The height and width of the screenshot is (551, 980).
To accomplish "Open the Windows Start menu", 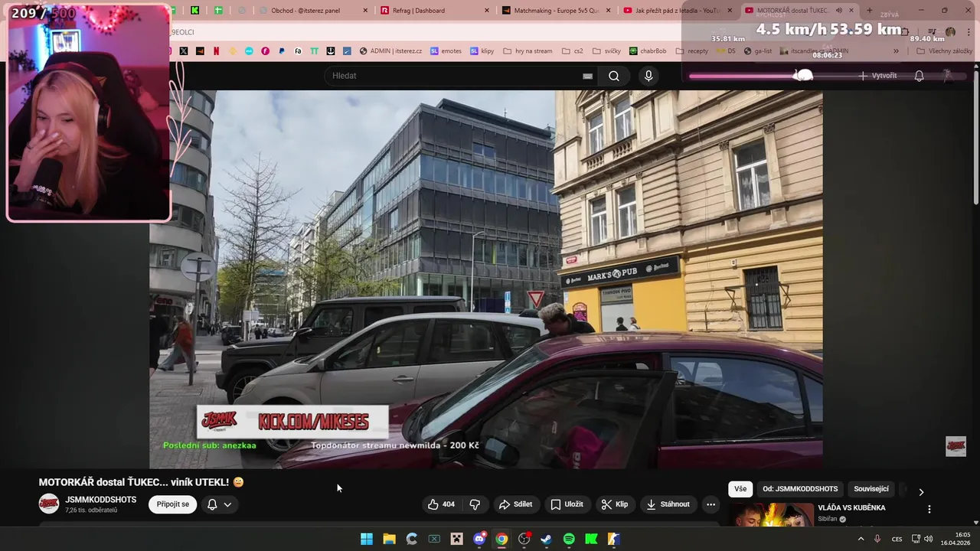I will pos(367,539).
